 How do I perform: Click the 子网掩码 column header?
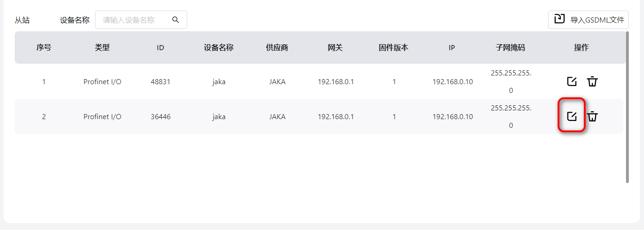coord(510,47)
